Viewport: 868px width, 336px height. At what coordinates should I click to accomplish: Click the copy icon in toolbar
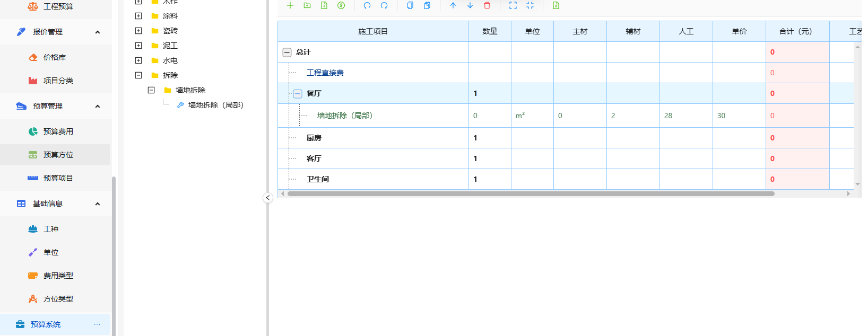[x=410, y=5]
